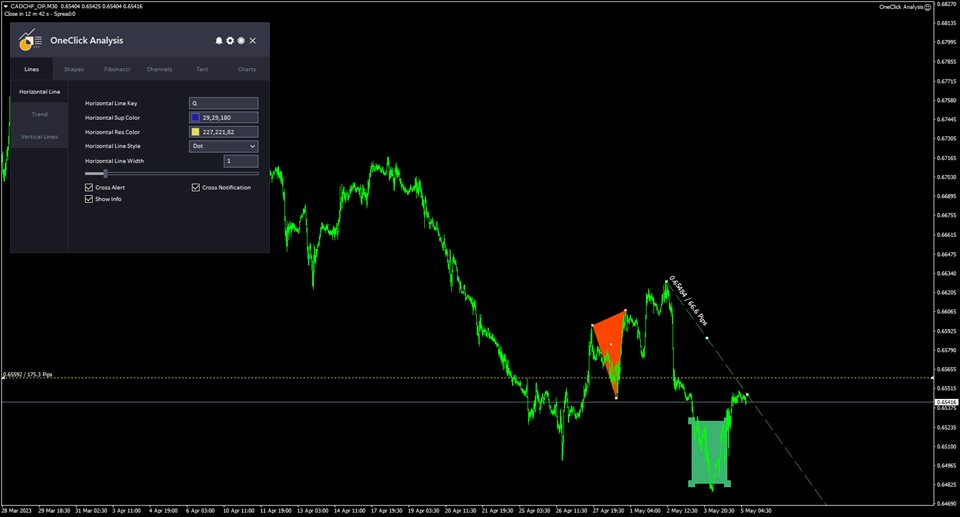The image size is (960, 517).
Task: Click the 0.65592 / 175.3 Pips line label
Action: pos(28,374)
